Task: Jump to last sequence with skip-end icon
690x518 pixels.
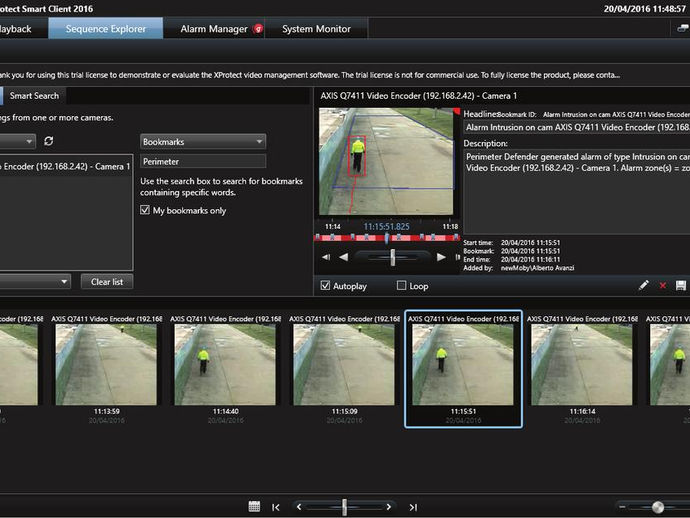Action: click(x=413, y=507)
